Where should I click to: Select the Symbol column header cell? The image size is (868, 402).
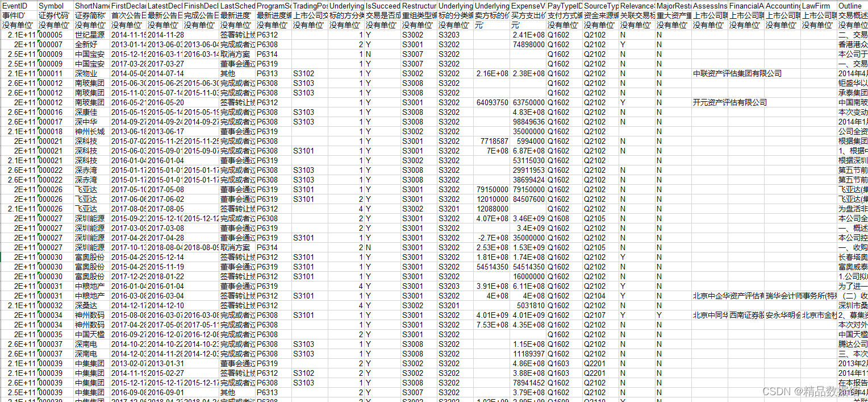[55, 6]
